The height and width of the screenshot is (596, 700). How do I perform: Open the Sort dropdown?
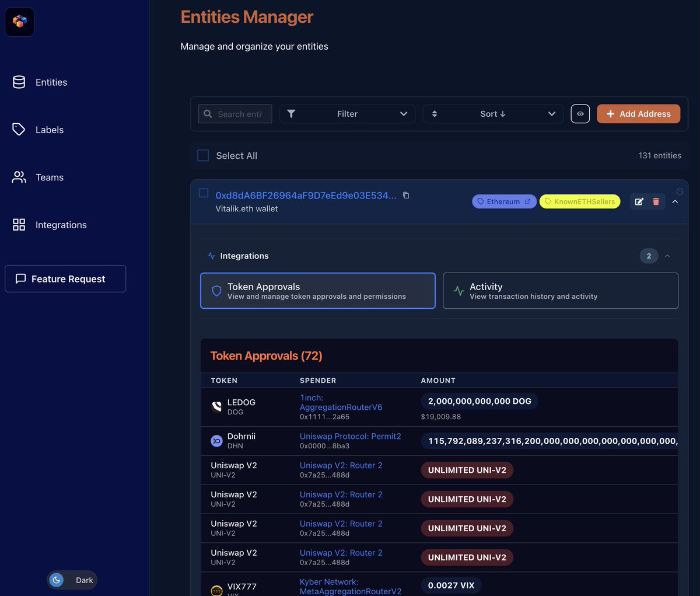coord(493,114)
